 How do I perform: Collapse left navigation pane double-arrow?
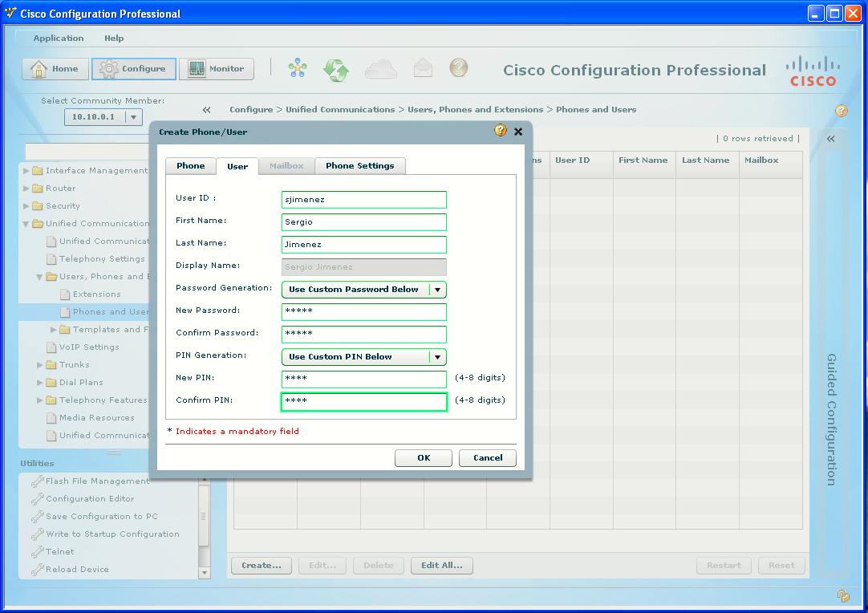[x=206, y=110]
